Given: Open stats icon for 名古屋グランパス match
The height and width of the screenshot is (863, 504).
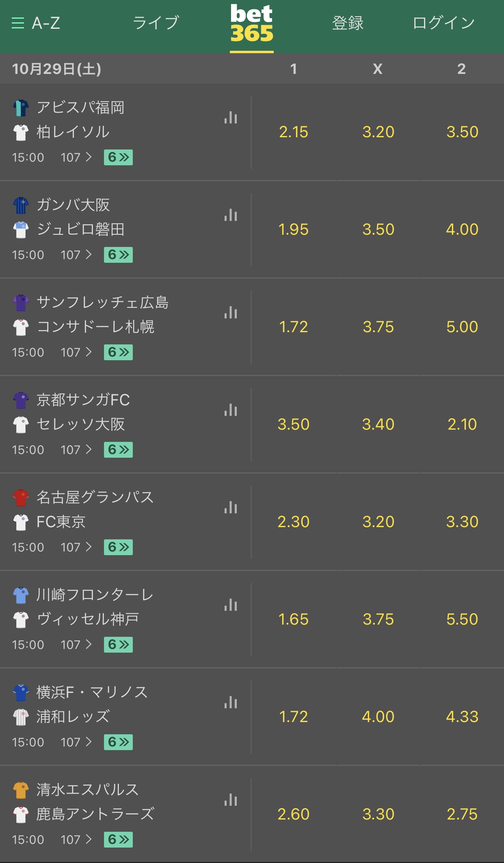Looking at the screenshot, I should coord(231,507).
